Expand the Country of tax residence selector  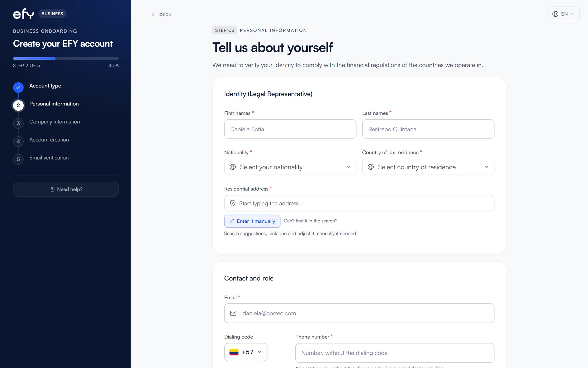(x=428, y=167)
